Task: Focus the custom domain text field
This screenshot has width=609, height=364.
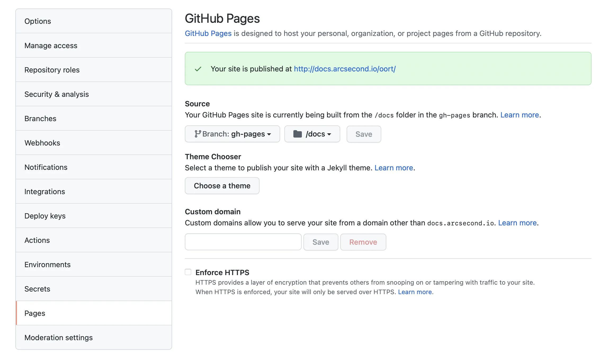Action: [x=243, y=242]
